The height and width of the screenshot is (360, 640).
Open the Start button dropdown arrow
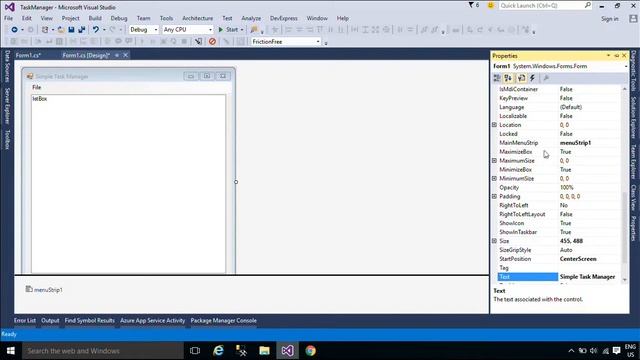(242, 30)
